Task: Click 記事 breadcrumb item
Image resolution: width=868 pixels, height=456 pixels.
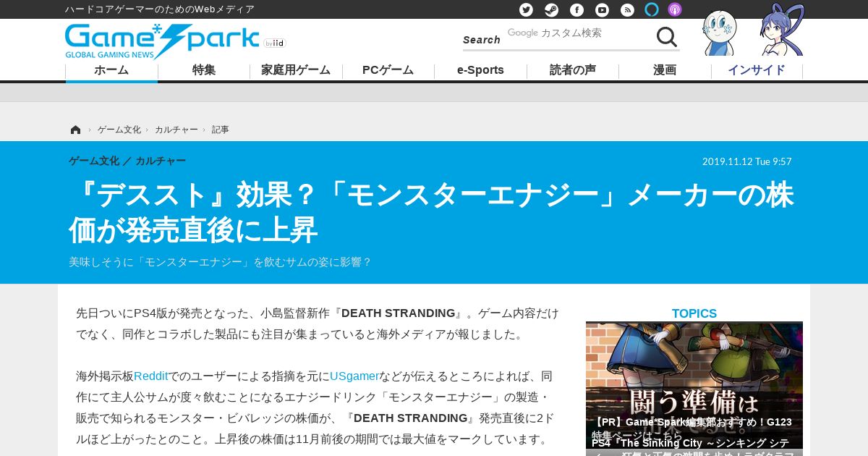Action: click(221, 130)
